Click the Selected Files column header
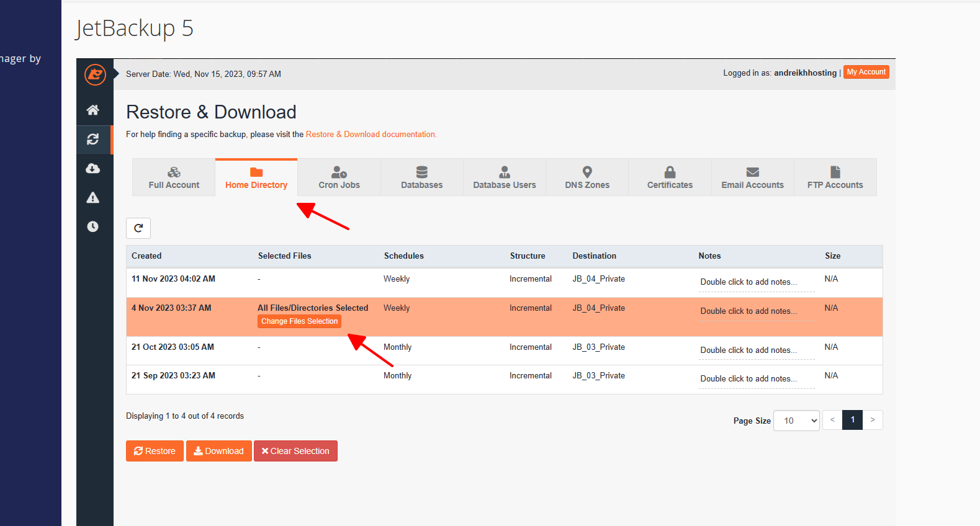 coord(285,256)
